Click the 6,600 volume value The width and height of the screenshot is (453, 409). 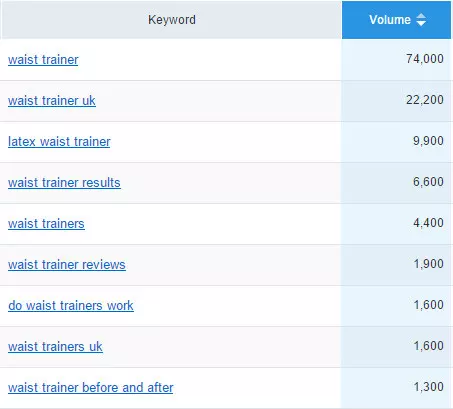coord(428,182)
